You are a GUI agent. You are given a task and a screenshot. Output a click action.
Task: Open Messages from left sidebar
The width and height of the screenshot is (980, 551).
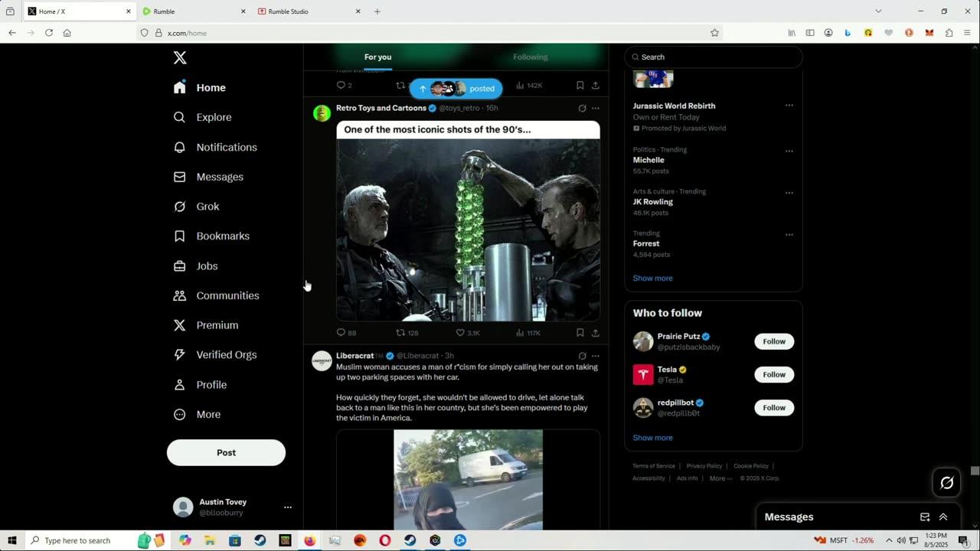click(x=208, y=177)
